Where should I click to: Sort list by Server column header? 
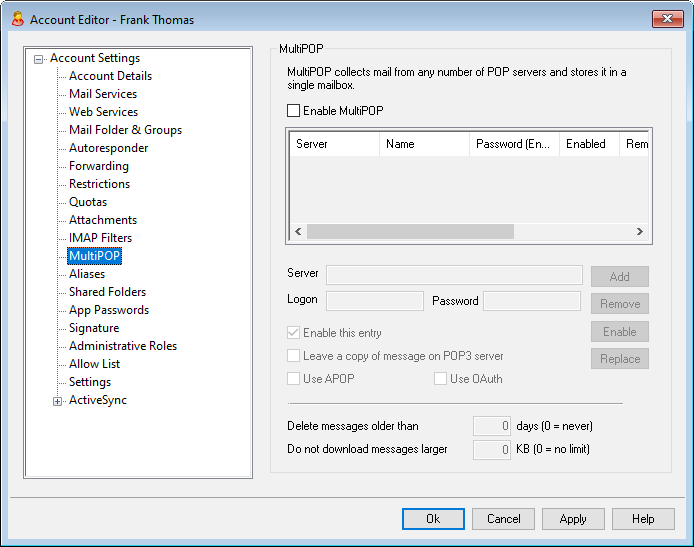[333, 144]
